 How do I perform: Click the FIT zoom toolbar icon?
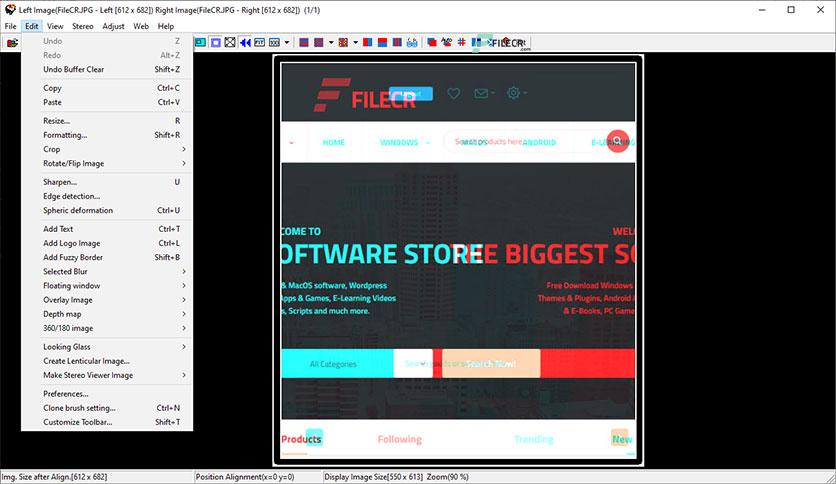[x=260, y=43]
